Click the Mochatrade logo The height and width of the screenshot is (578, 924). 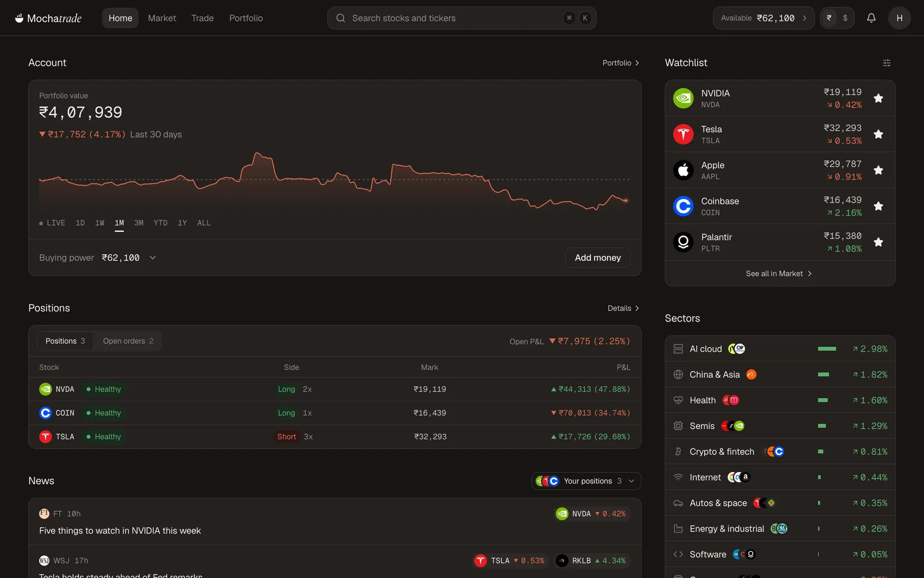pyautogui.click(x=48, y=18)
